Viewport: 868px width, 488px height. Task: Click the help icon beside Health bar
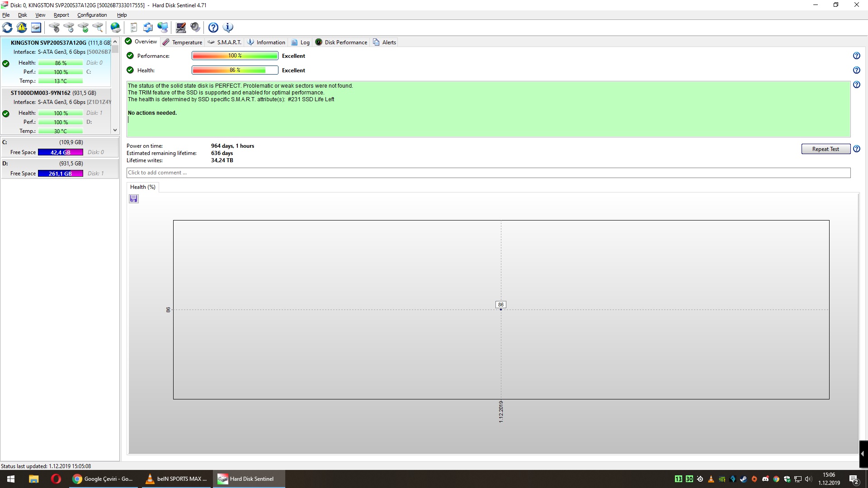[x=856, y=70]
